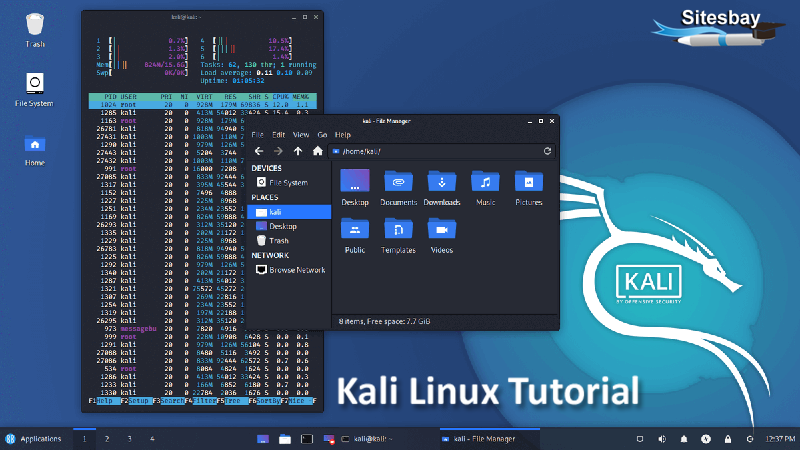Switch to workspace 4
The height and width of the screenshot is (450, 800).
(x=152, y=439)
